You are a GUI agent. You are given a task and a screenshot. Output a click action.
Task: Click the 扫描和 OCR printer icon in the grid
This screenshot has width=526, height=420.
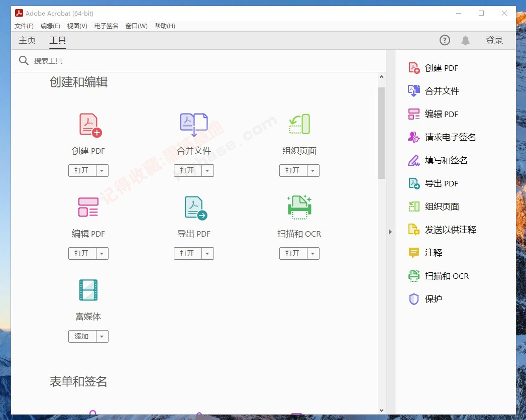[x=299, y=207]
